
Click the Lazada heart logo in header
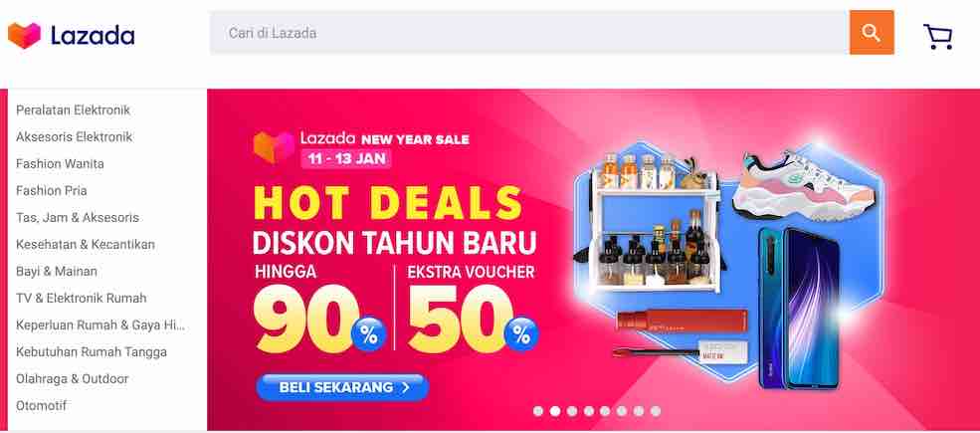tap(24, 36)
